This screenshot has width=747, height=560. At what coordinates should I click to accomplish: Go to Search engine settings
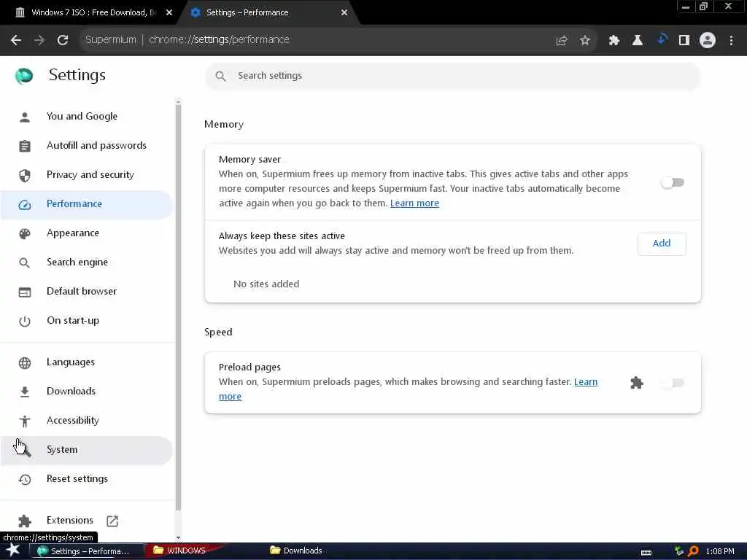86,262
